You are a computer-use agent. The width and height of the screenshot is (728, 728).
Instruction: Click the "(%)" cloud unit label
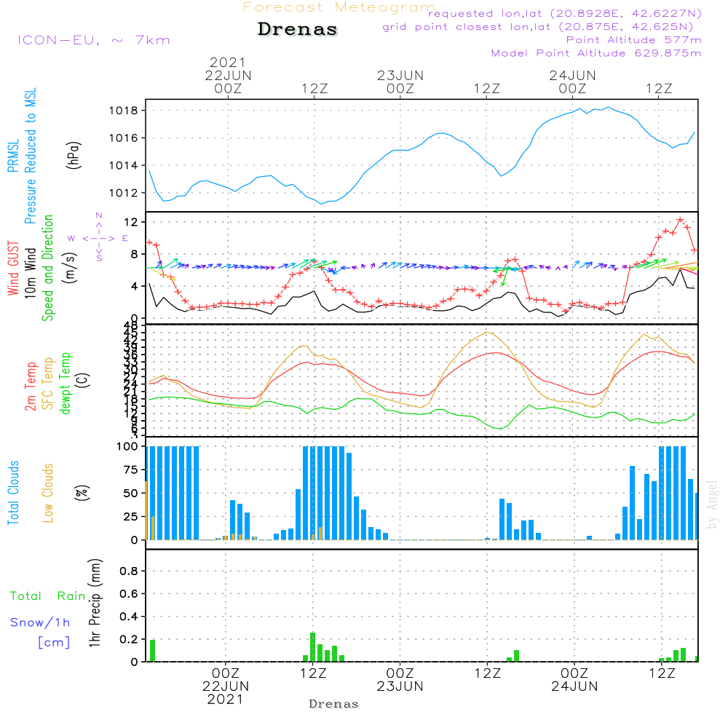click(82, 493)
